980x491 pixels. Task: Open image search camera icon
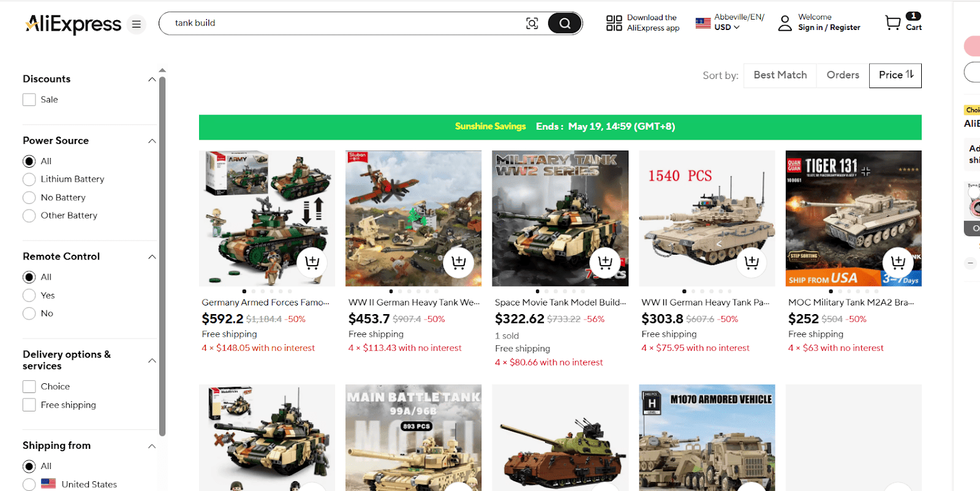click(x=532, y=23)
